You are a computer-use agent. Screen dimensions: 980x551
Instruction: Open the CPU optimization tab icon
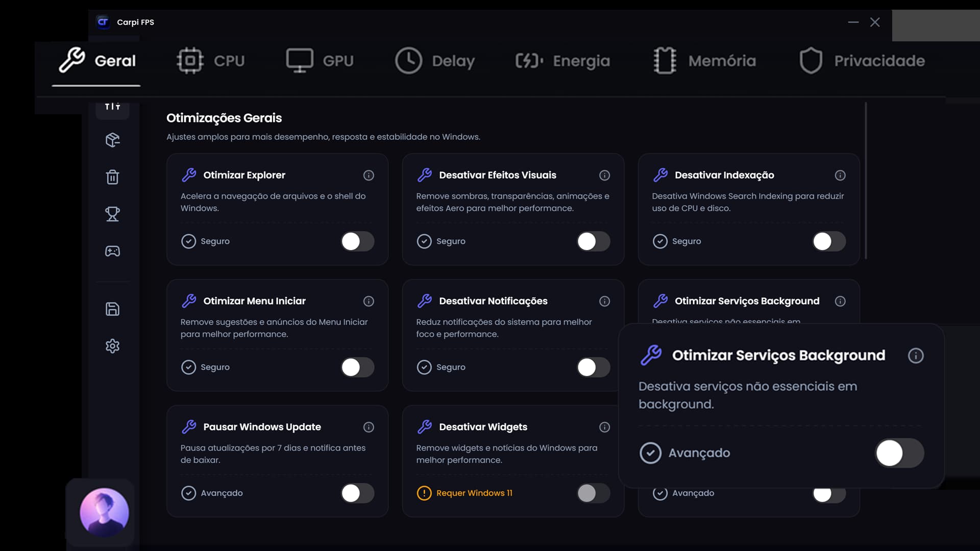[x=190, y=60]
